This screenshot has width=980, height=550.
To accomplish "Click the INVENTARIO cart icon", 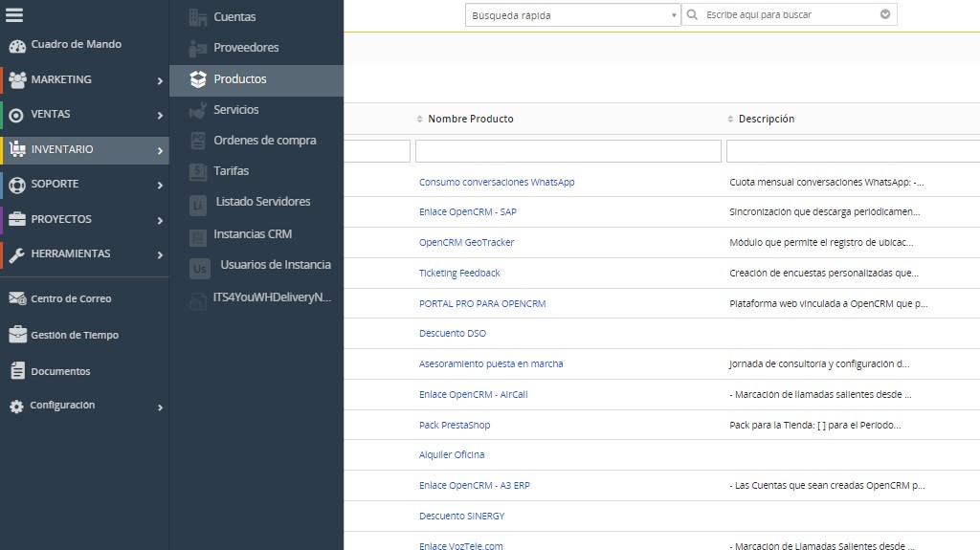I will 17,149.
